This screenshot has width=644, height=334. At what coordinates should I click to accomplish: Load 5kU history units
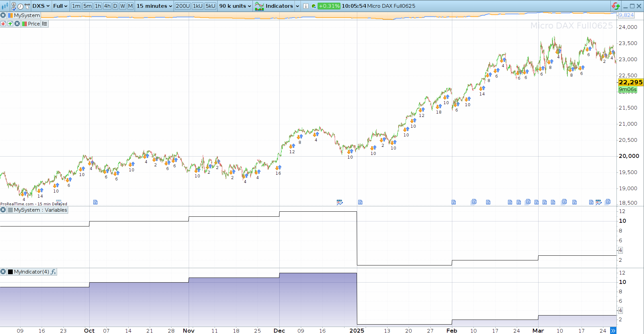(211, 6)
